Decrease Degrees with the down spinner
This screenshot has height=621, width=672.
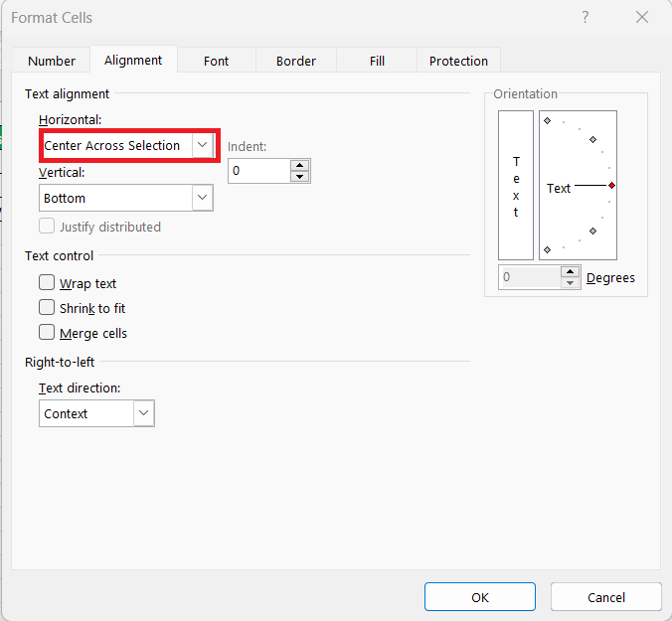tap(570, 282)
